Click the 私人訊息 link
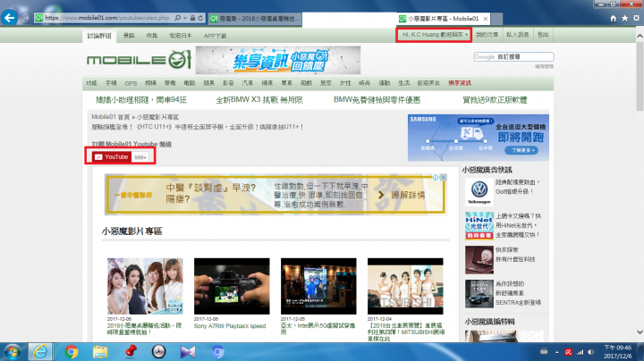This screenshot has height=361, width=644. (x=517, y=35)
